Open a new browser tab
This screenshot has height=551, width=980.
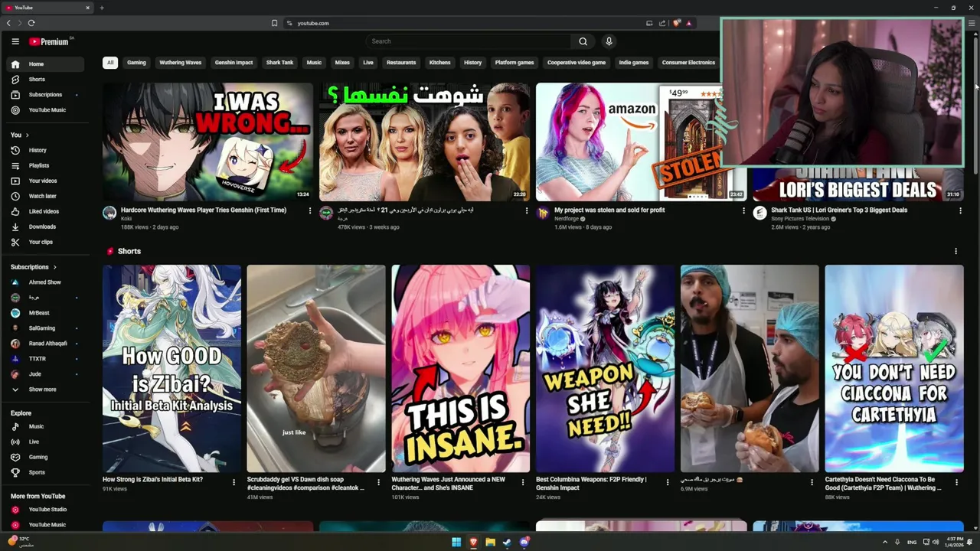(x=102, y=8)
